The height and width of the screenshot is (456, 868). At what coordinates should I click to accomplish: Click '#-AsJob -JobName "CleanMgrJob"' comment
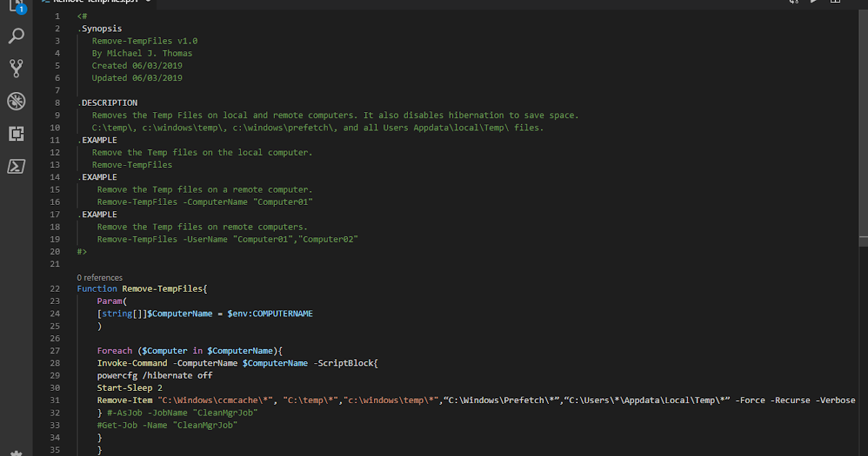[x=182, y=413]
